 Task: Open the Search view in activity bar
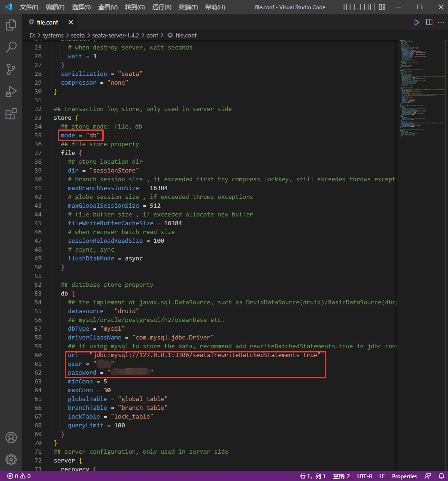pyautogui.click(x=11, y=47)
